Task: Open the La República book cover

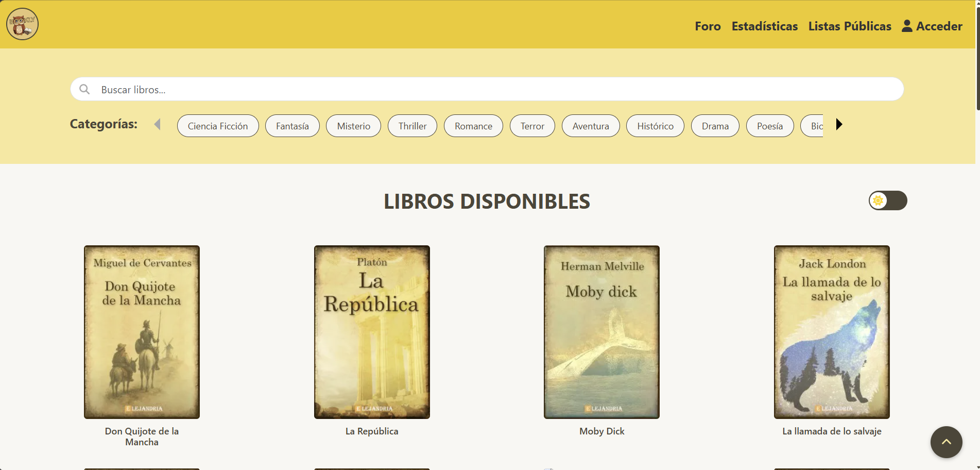Action: tap(372, 332)
